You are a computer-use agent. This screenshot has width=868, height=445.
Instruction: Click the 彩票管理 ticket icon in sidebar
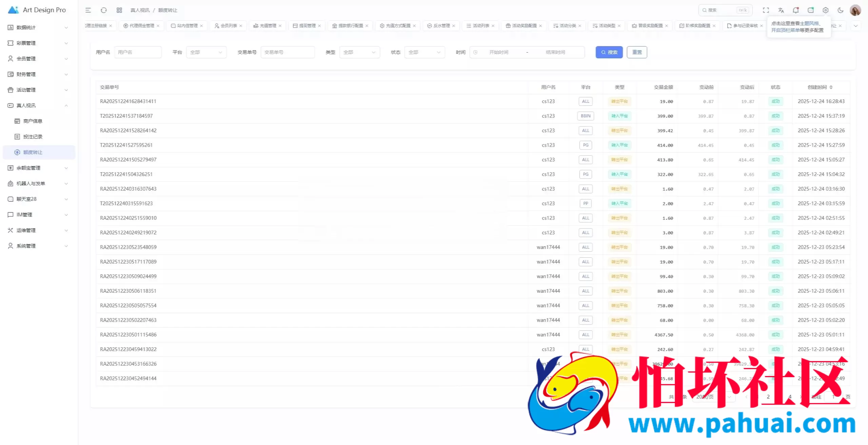[11, 43]
